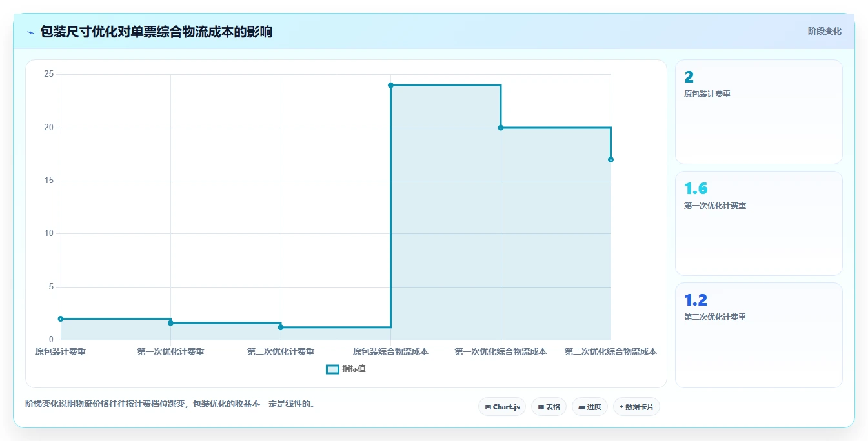Click axis label 第一次优化计费重

[170, 351]
